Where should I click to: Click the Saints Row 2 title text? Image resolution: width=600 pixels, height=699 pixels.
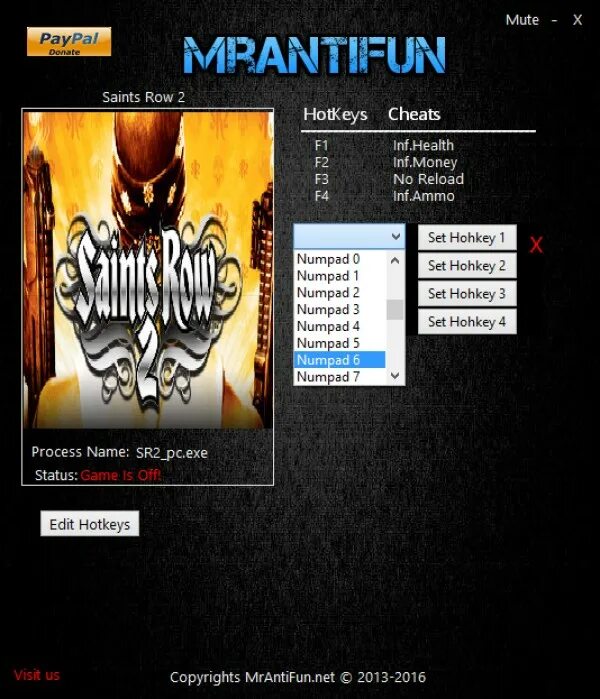click(x=144, y=97)
